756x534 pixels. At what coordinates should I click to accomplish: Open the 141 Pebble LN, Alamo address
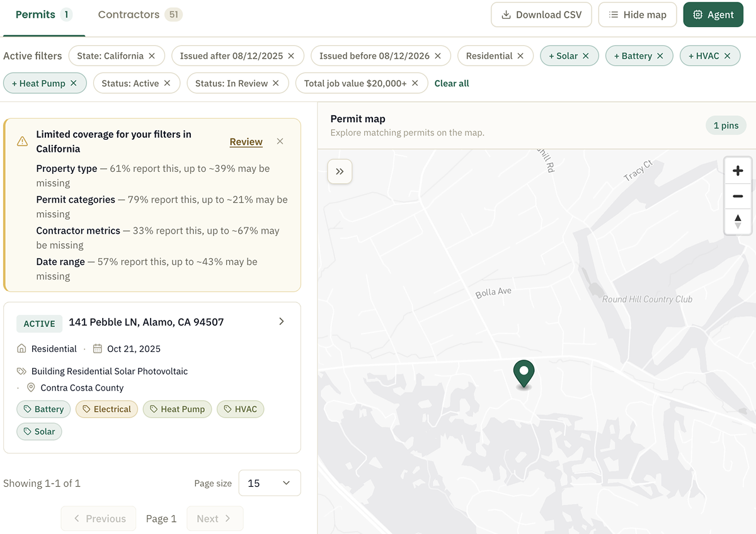(146, 322)
